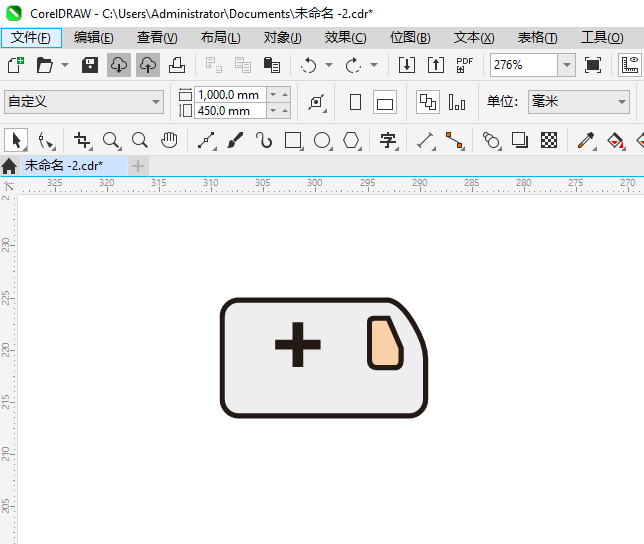The image size is (644, 544).
Task: Open the 表格(T) menu
Action: point(538,38)
